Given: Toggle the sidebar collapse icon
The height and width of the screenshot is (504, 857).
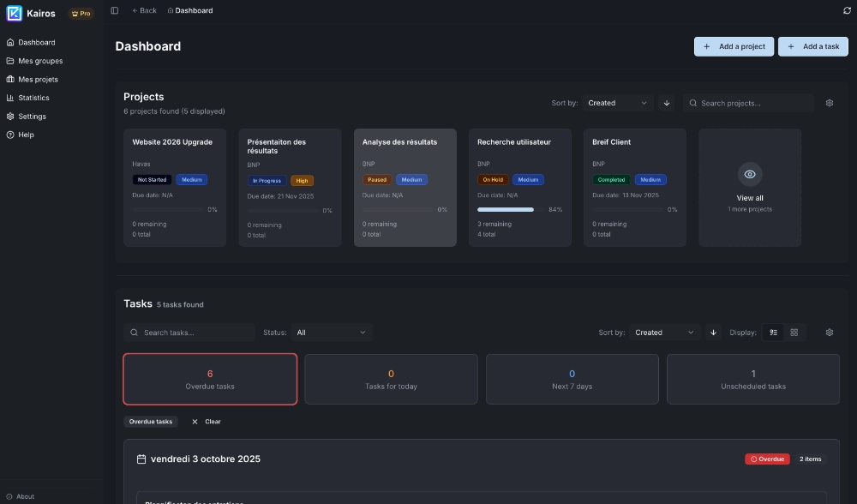Looking at the screenshot, I should pyautogui.click(x=115, y=10).
